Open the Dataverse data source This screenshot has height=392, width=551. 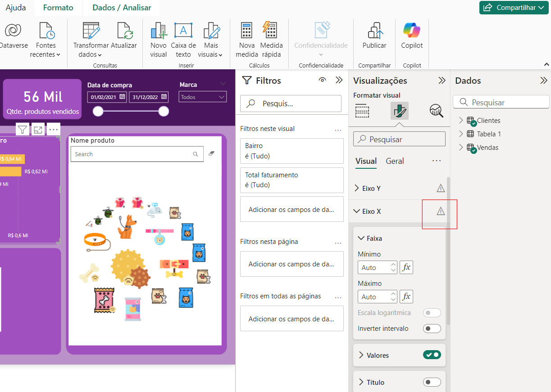tap(13, 36)
